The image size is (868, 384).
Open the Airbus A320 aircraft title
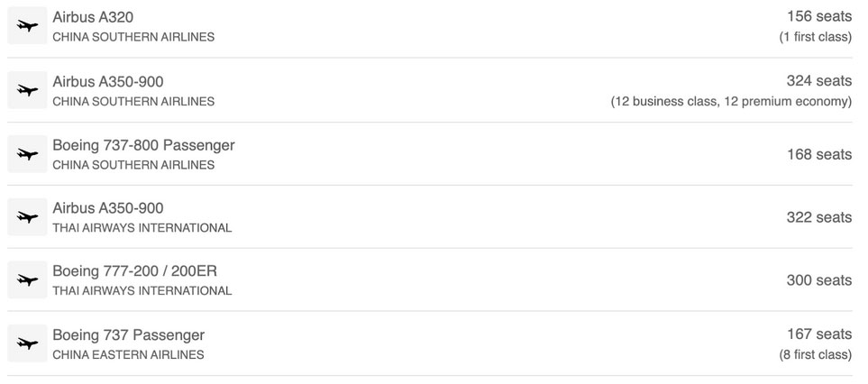(x=93, y=17)
